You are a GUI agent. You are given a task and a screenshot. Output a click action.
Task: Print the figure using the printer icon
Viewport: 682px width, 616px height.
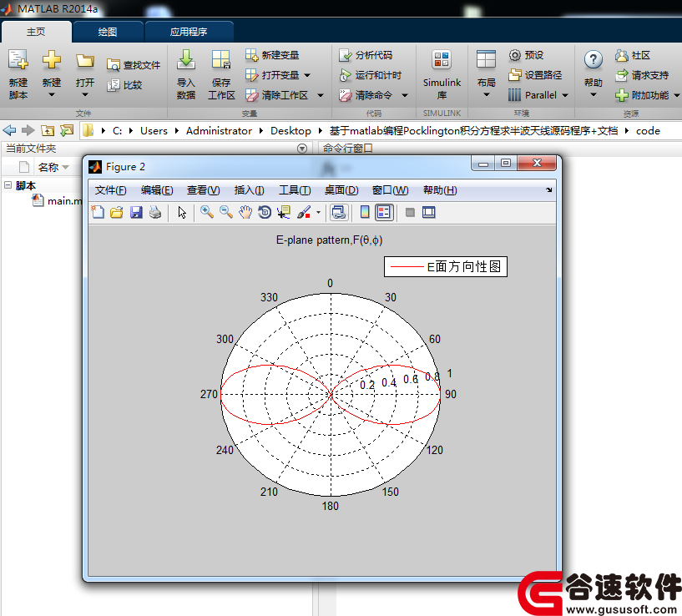pyautogui.click(x=155, y=212)
